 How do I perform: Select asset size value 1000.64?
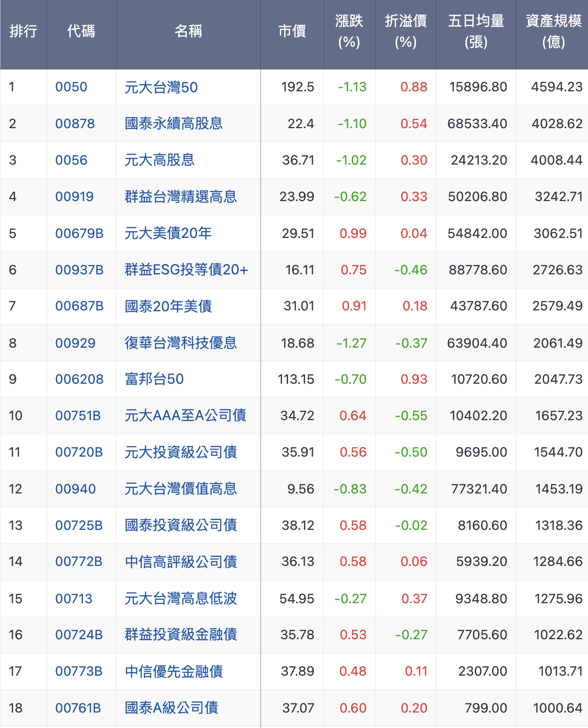tap(558, 708)
